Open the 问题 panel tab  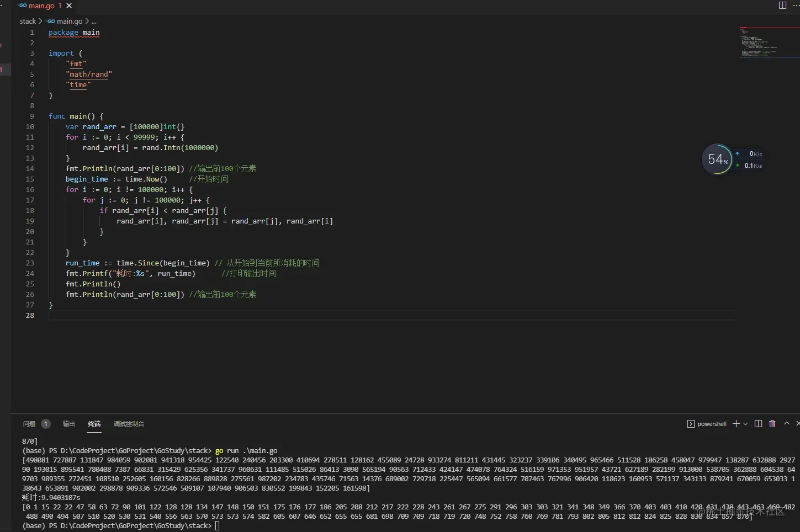point(29,424)
